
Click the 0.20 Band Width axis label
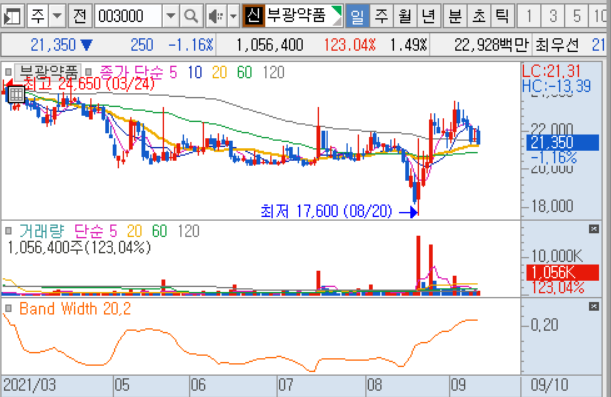coord(544,325)
